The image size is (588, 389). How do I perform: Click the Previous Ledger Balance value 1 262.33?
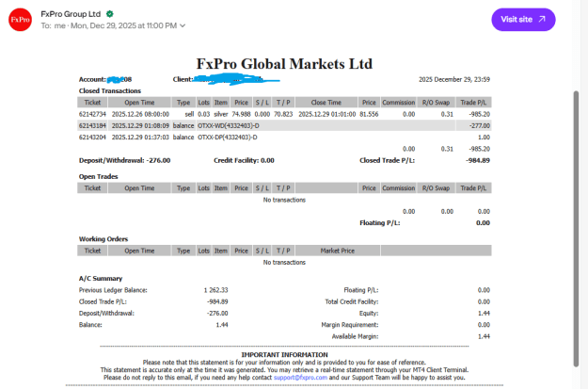tap(216, 290)
